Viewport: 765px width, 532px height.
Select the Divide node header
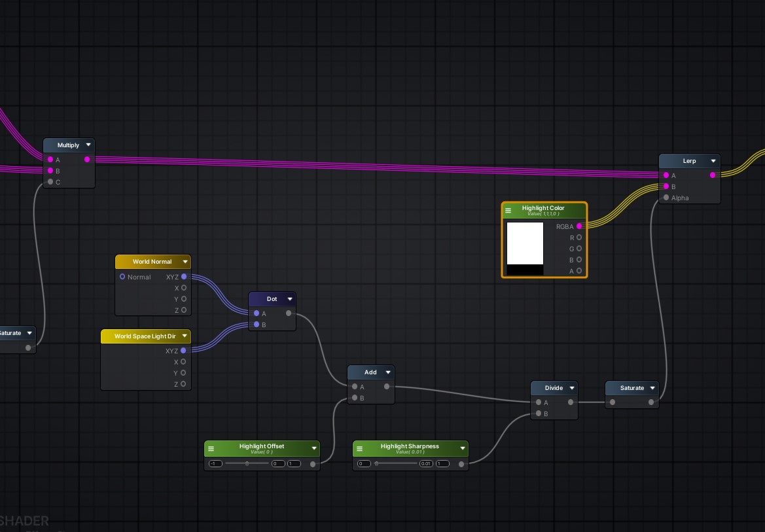click(x=550, y=388)
